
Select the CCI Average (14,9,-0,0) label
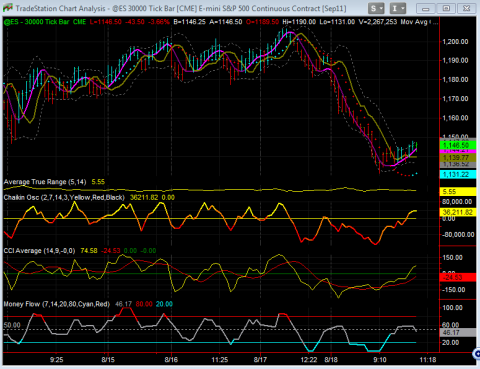(x=39, y=251)
